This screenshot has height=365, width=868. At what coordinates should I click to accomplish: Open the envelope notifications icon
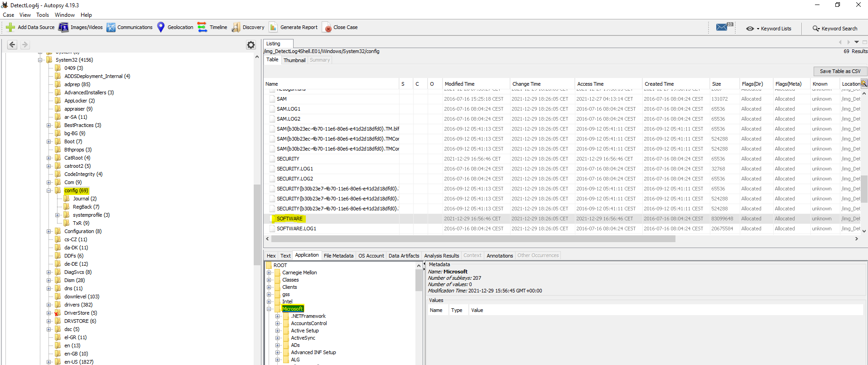722,27
